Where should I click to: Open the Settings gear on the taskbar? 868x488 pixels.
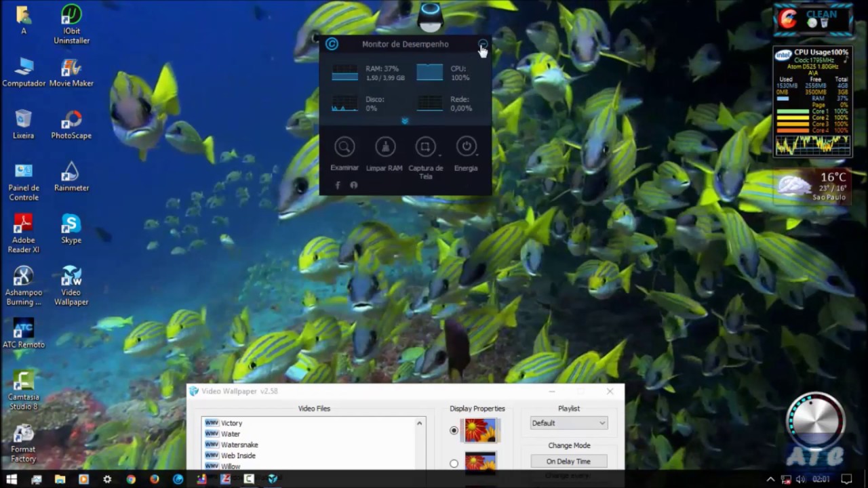click(107, 479)
